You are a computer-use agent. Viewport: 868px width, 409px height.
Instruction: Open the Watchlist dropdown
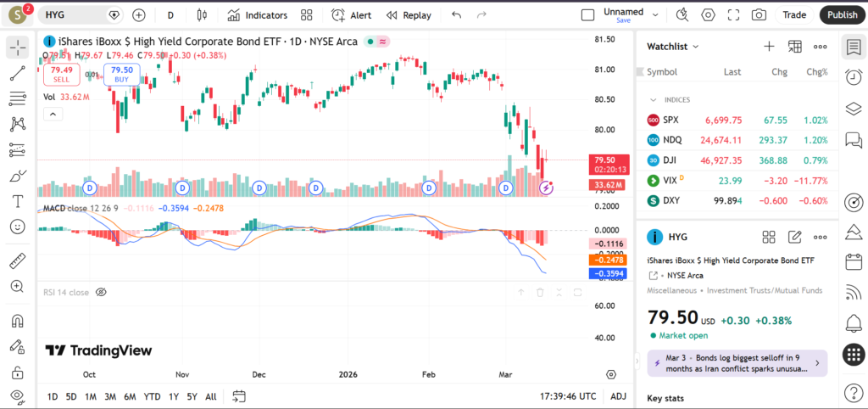[x=673, y=47]
